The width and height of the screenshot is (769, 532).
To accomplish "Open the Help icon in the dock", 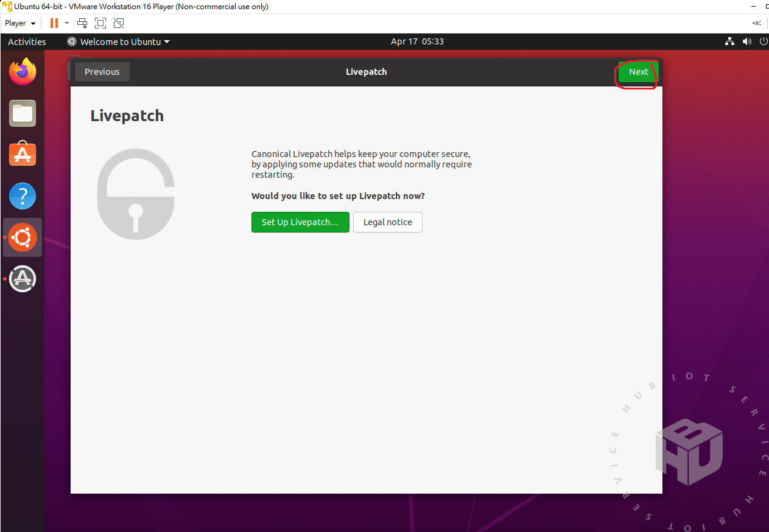I will 23,196.
